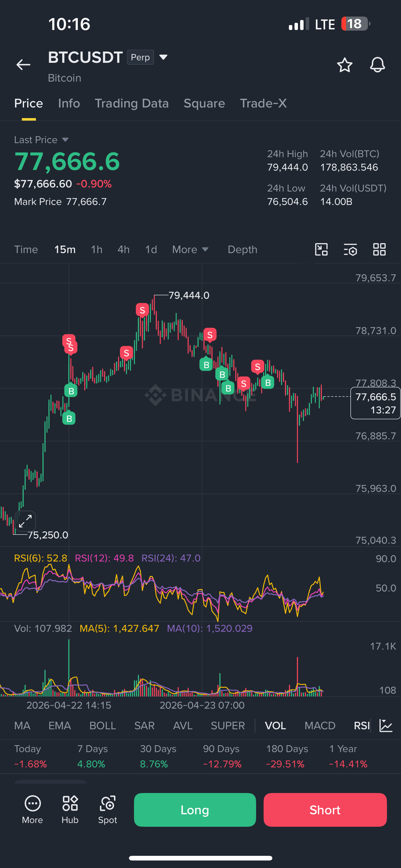Switch chart to 1d timeframe

[x=151, y=249]
